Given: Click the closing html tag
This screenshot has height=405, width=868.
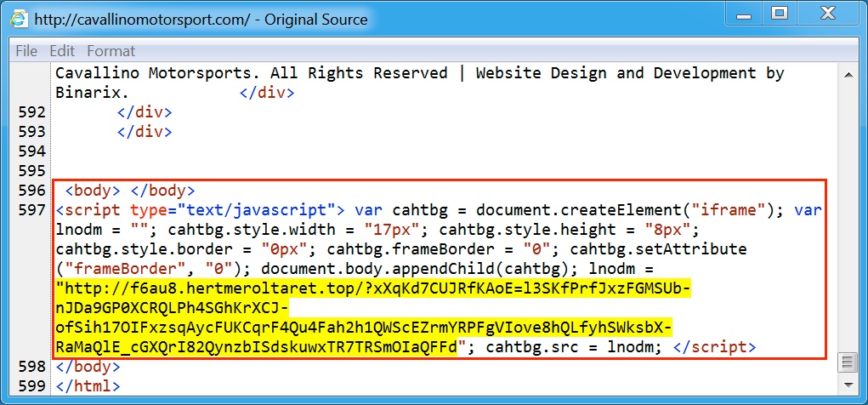Looking at the screenshot, I should click(x=88, y=386).
